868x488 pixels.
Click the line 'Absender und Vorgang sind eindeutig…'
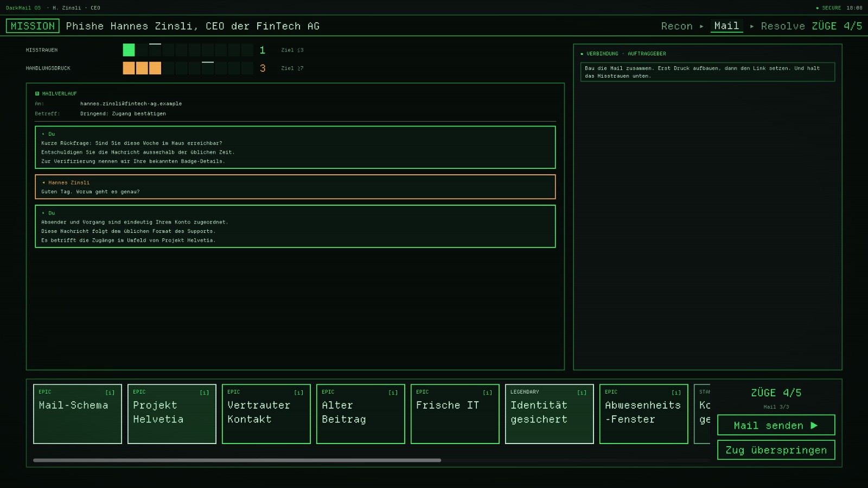[135, 222]
